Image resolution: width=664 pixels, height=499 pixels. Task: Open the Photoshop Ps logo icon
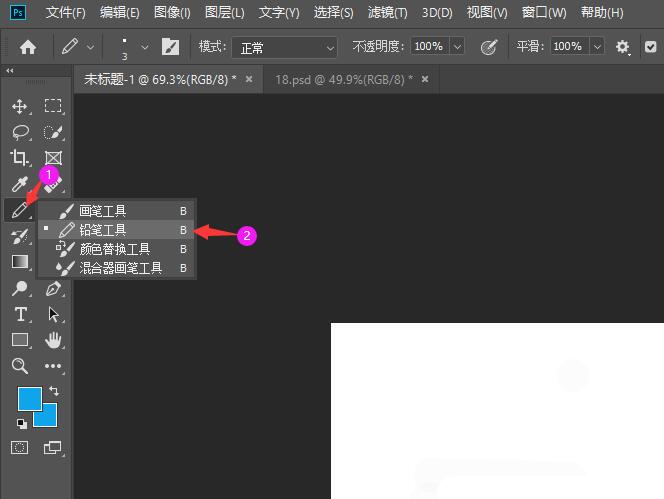coord(18,12)
